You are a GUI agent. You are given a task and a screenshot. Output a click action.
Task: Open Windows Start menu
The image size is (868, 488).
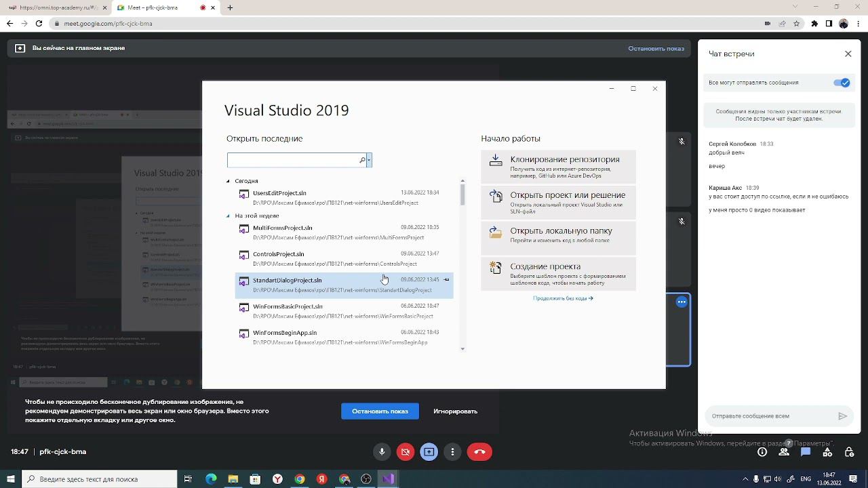[11, 479]
